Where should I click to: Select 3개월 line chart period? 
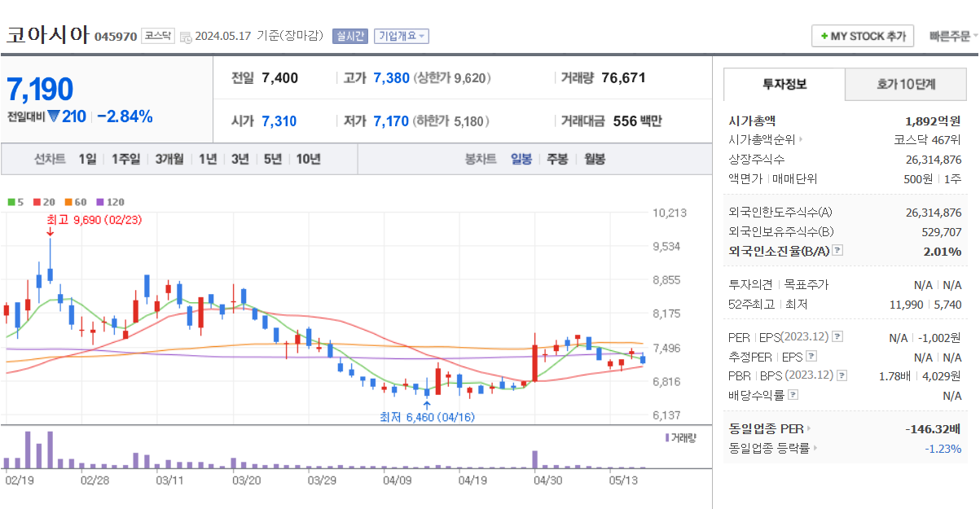(169, 159)
